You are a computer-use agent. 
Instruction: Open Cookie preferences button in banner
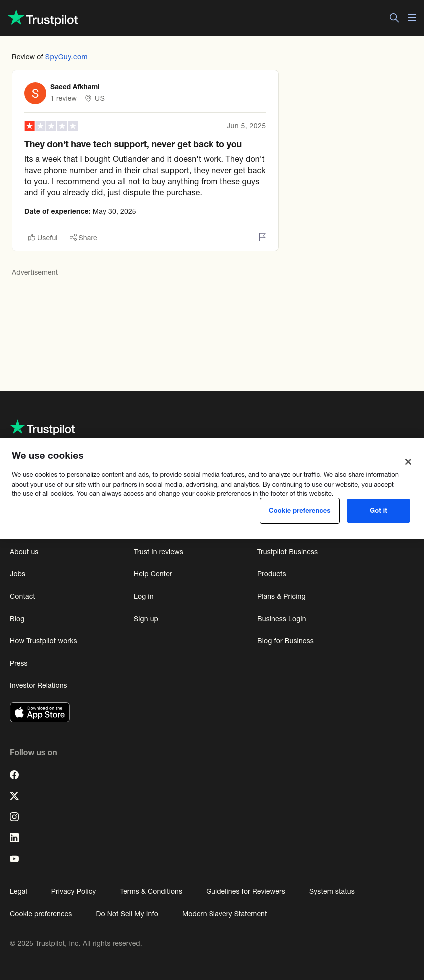pos(300,511)
